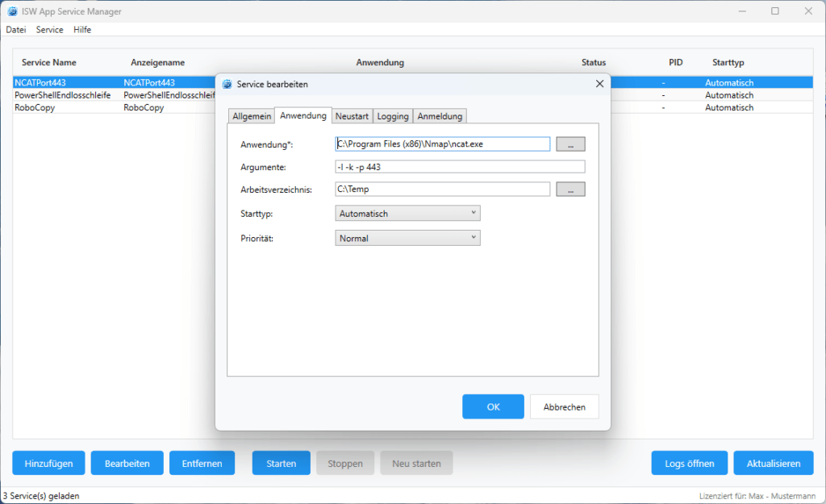Switch to the Anmeldung tab
826x504 pixels.
(x=439, y=115)
